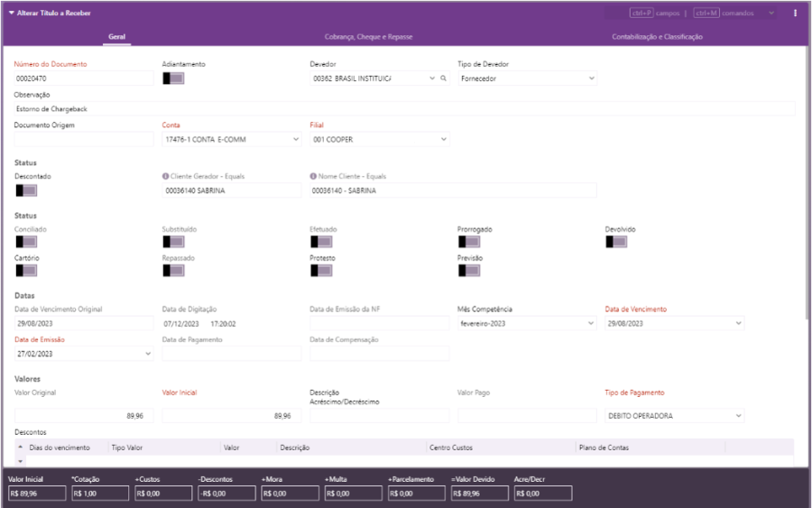Click the -Descontos value in bottom bar
Viewport: 812px width, 508px height.
(226, 494)
